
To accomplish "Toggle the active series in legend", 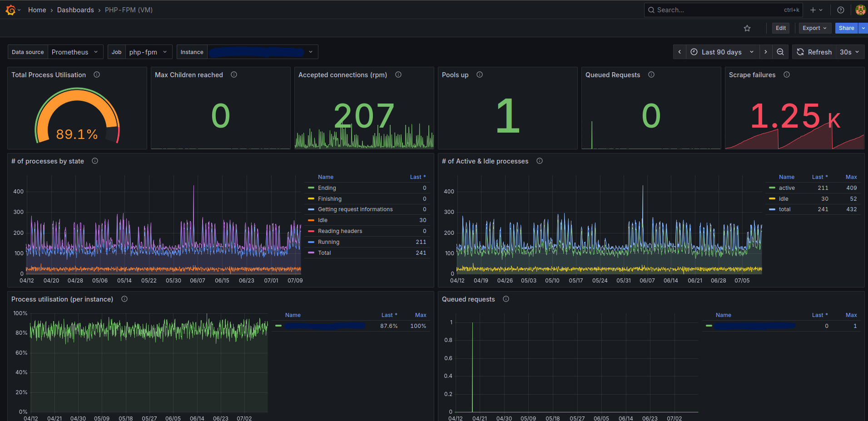I will click(787, 188).
